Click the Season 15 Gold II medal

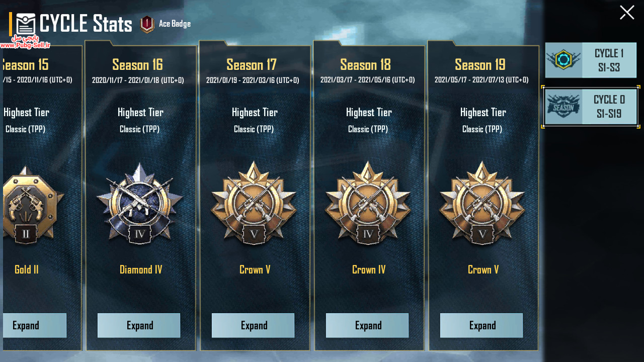(x=32, y=205)
